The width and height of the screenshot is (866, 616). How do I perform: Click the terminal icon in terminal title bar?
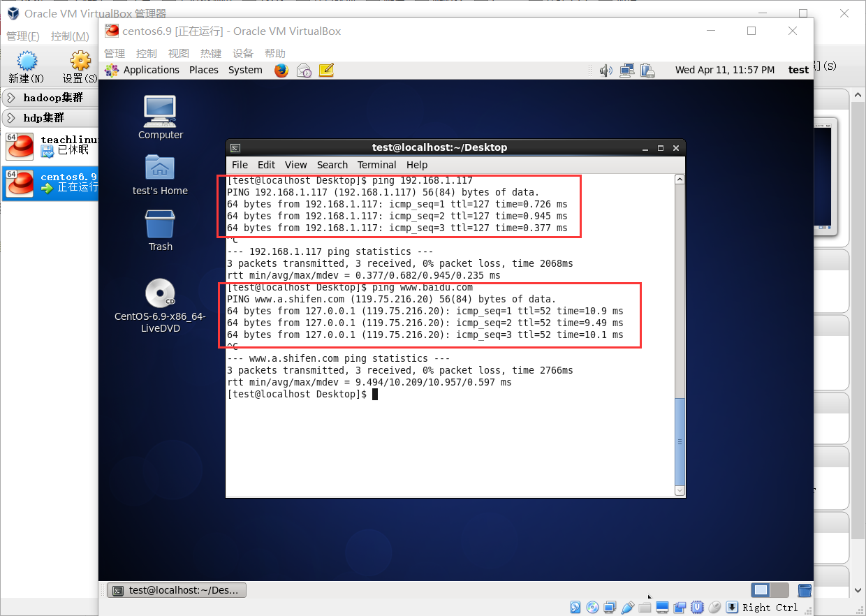[x=235, y=147]
